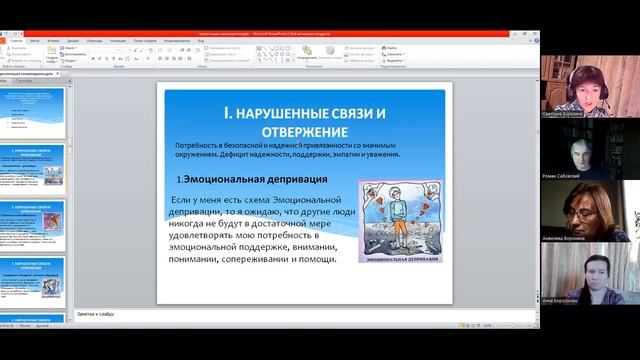Screen dimensions: 640x360
Task: Adjust the zoom slider in status bar
Action: tap(512, 326)
